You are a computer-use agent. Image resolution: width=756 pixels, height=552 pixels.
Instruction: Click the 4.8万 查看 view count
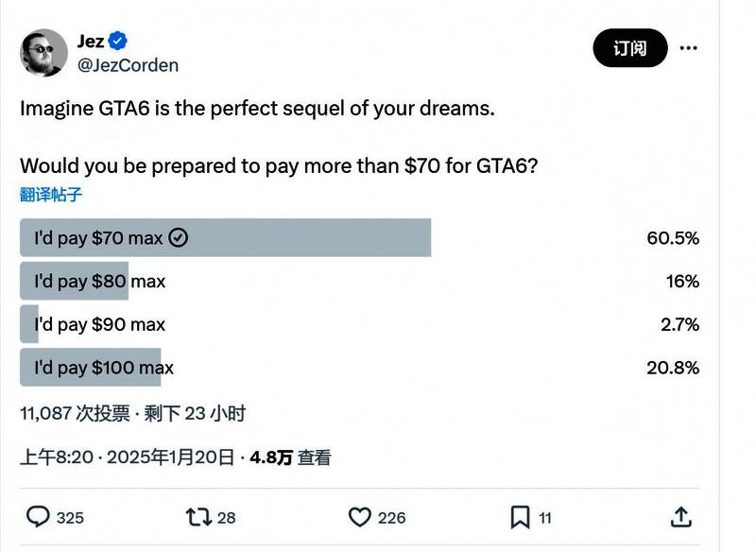(x=290, y=457)
